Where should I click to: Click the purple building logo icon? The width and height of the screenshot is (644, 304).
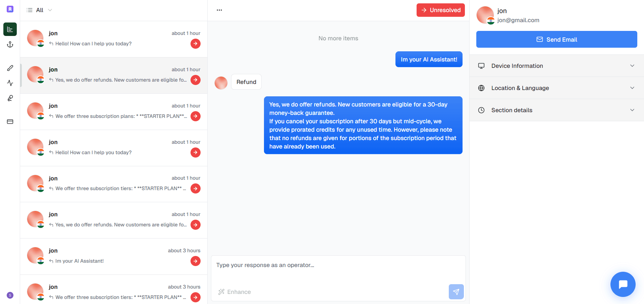pyautogui.click(x=10, y=9)
